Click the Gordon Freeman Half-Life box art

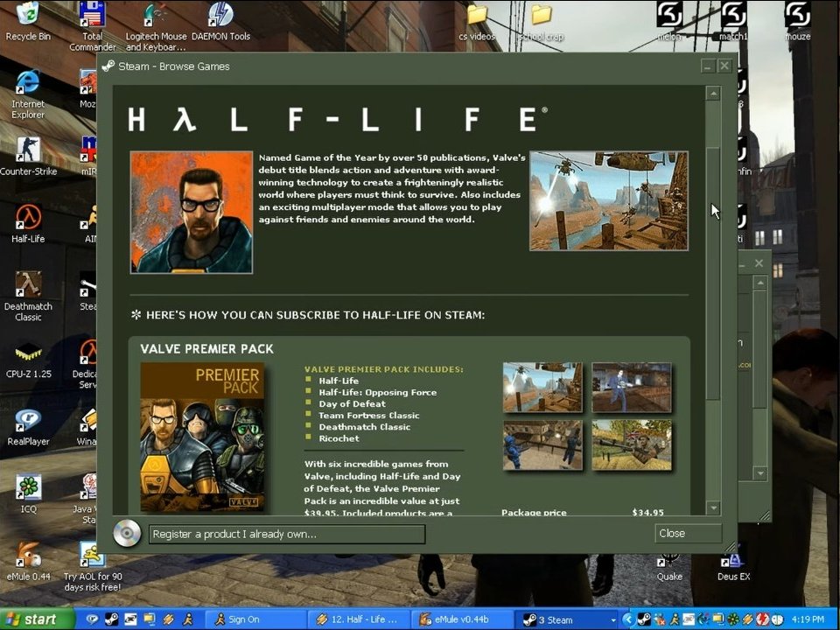(x=192, y=212)
